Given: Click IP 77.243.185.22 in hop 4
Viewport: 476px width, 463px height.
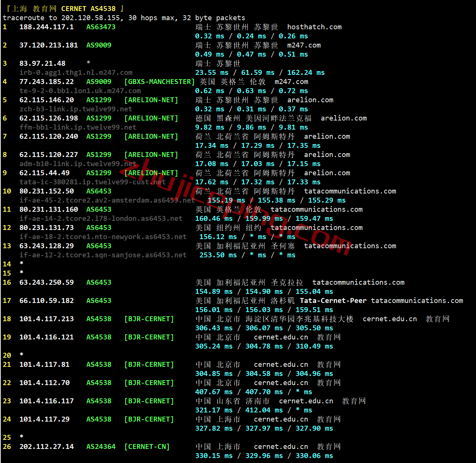Looking at the screenshot, I should [x=46, y=82].
